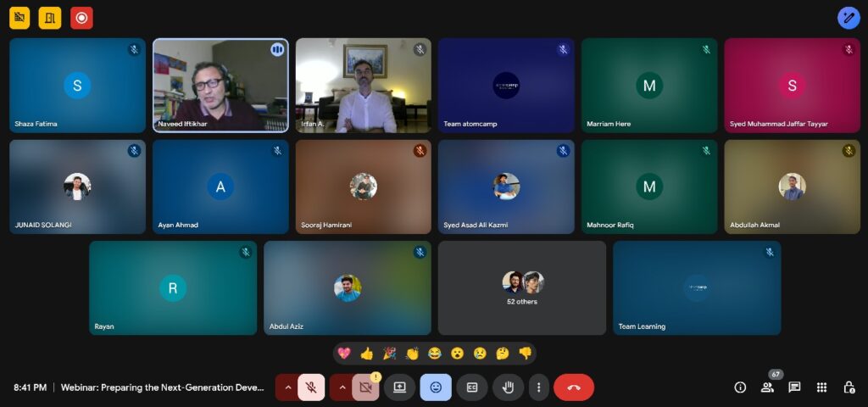The image size is (868, 407).
Task: Open the meeting details info icon
Action: coord(740,387)
